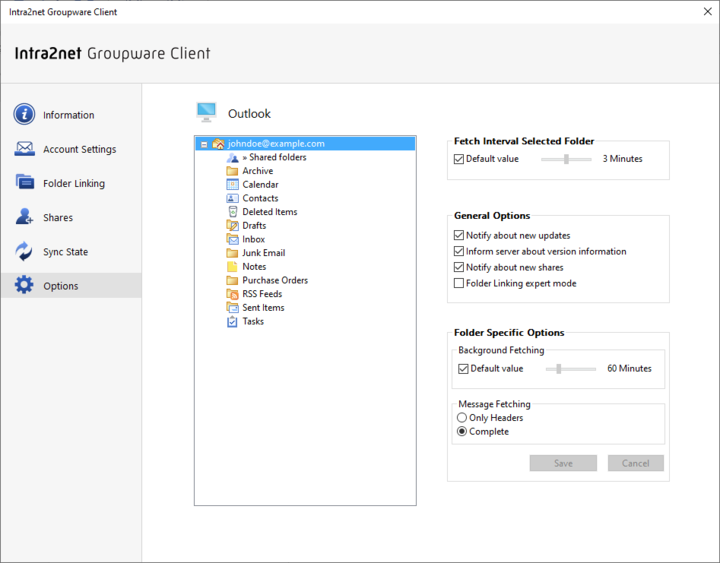
Task: Click the Calendar folder icon
Action: (232, 185)
